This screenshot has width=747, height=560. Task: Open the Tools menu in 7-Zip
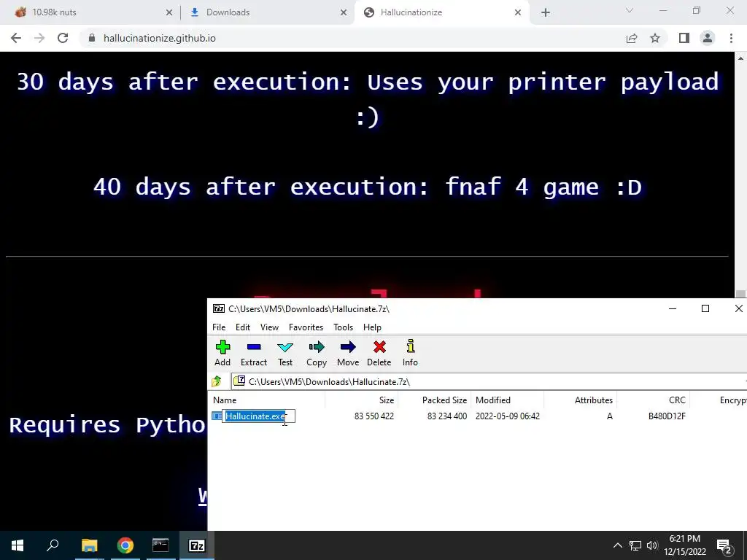[x=343, y=327]
